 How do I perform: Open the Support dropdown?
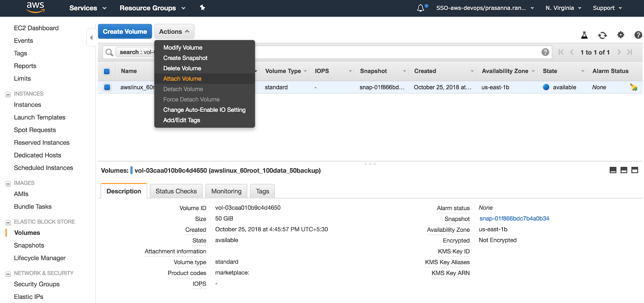607,8
